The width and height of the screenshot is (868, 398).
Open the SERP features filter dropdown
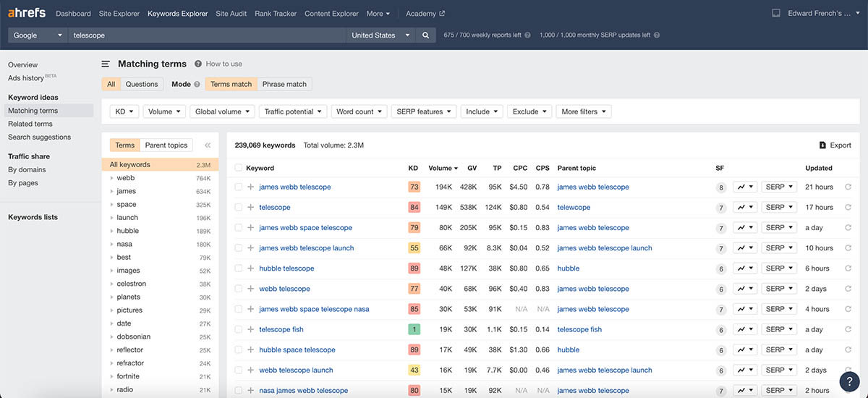click(x=424, y=111)
